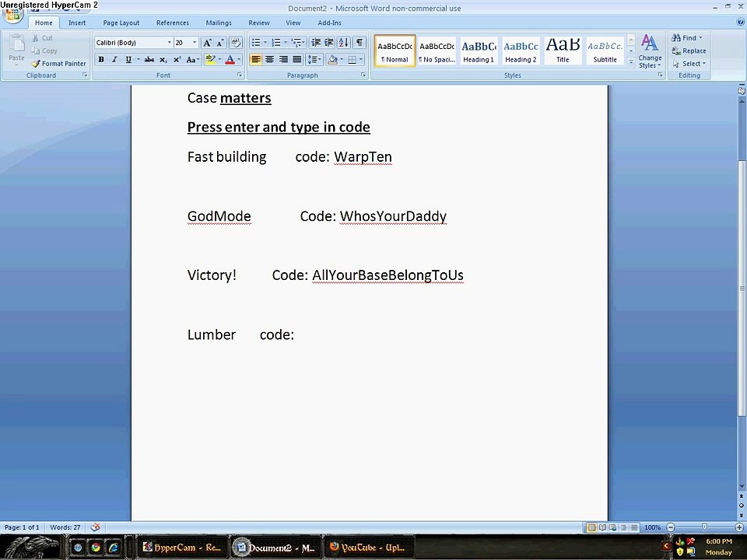Click the Paste icon in Clipboard

pyautogui.click(x=16, y=44)
